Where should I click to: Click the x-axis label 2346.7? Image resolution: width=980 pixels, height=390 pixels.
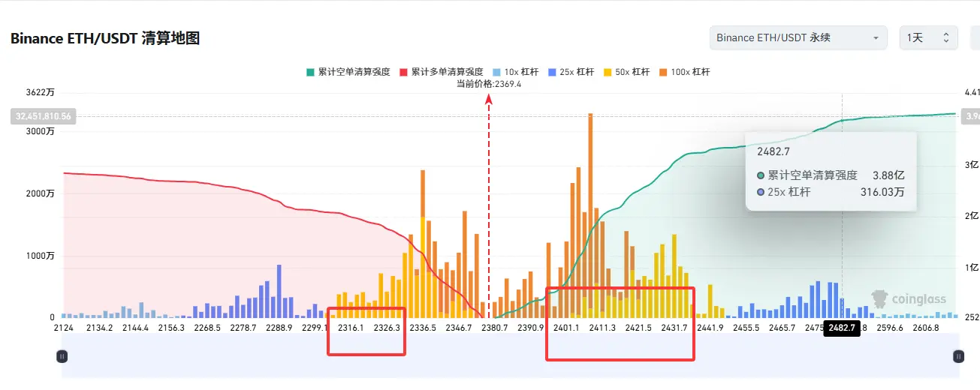459,328
